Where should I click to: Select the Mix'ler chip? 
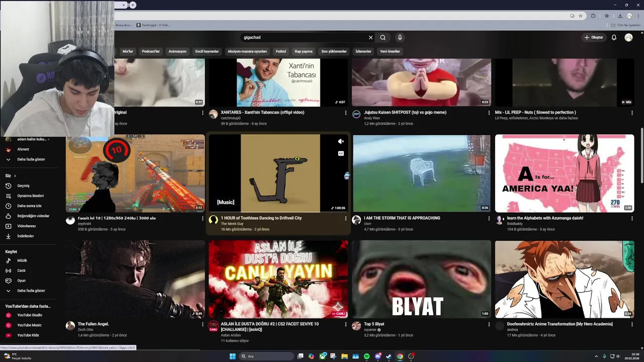(x=128, y=51)
